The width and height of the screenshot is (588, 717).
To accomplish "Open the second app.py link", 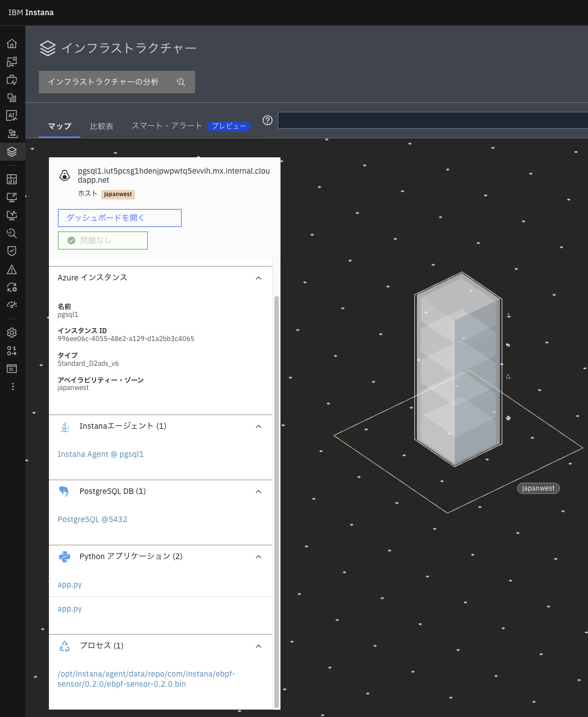I will 70,609.
